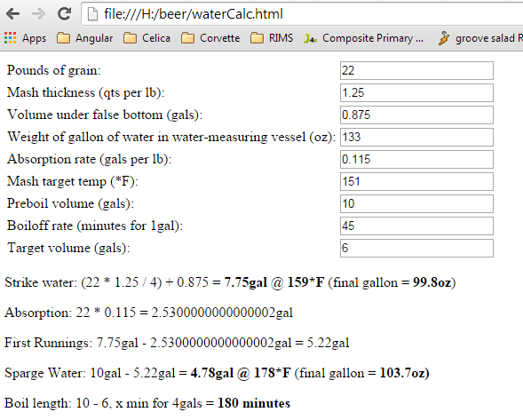Click the 'First Runnings' result line
This screenshot has height=420, width=523.
177,343
